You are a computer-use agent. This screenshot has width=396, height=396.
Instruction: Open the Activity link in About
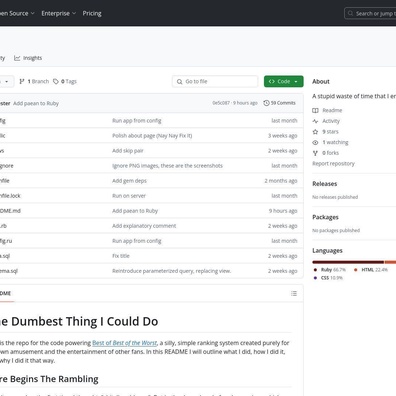pos(331,121)
